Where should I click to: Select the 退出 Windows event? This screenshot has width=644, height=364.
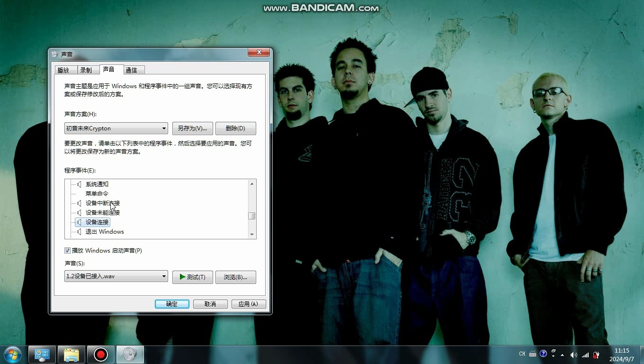[x=105, y=231]
